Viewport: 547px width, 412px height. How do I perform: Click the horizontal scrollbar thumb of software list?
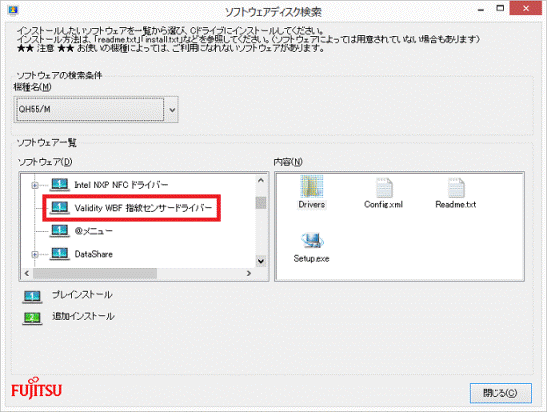click(95, 273)
